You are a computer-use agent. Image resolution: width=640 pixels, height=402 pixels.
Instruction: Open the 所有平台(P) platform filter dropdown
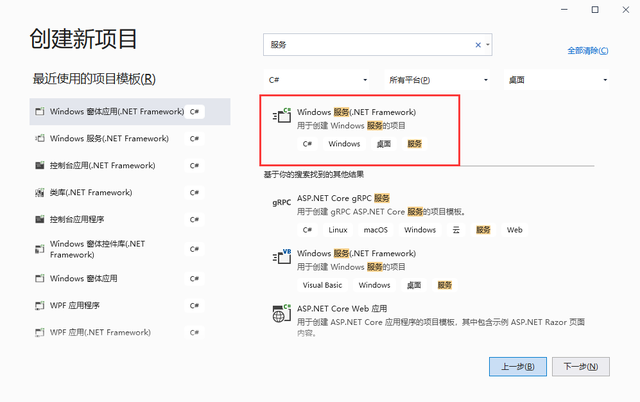point(437,80)
